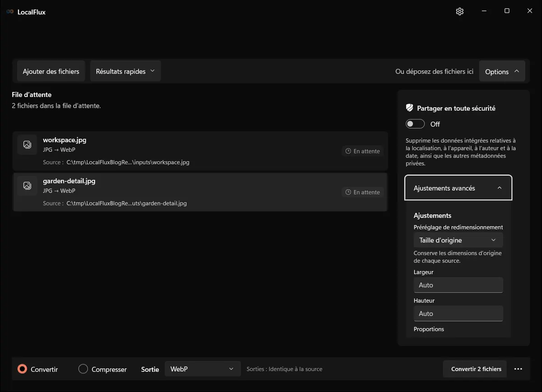
Task: Click the Largeur input field
Action: (458, 285)
